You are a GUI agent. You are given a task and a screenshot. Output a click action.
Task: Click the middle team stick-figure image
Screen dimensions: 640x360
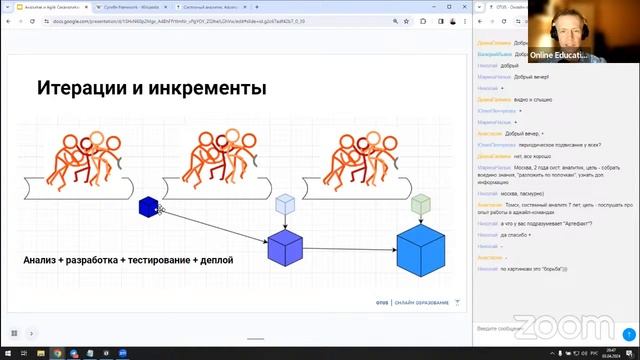point(220,159)
